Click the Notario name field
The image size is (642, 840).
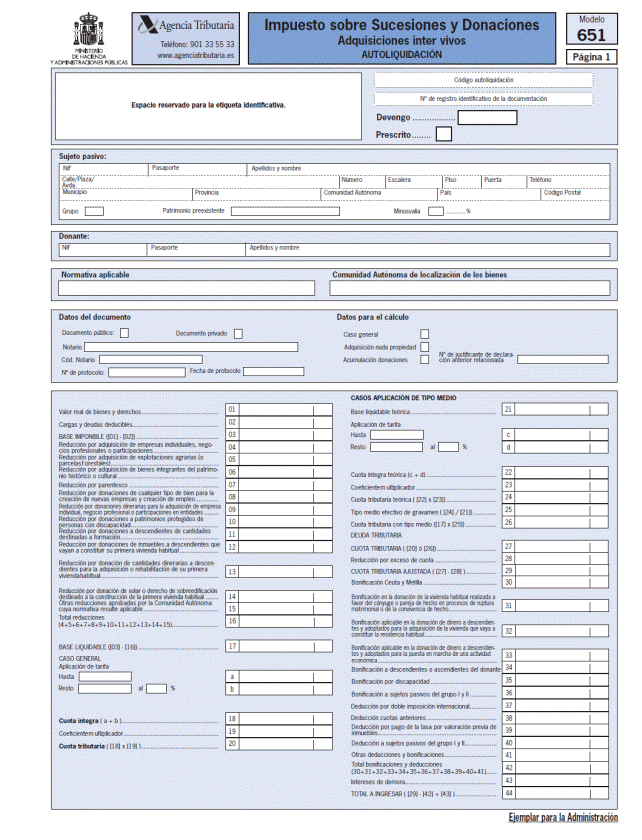tap(191, 347)
